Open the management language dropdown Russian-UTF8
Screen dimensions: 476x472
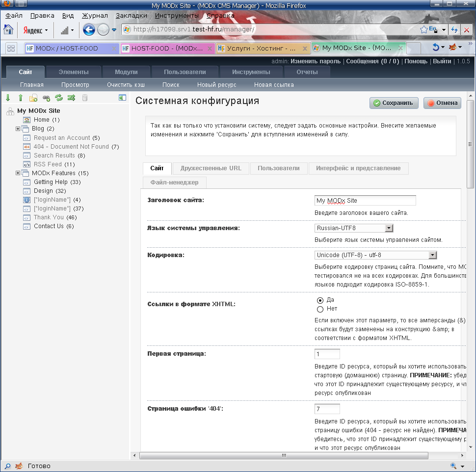pos(354,228)
